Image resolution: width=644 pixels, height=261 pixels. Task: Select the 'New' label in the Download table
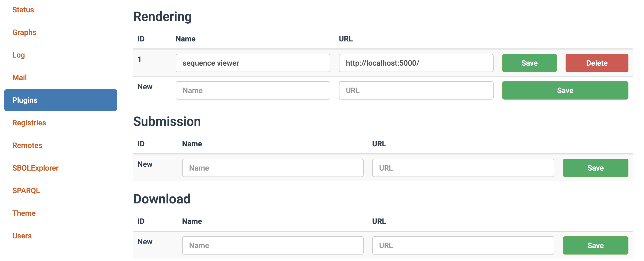[x=145, y=242]
